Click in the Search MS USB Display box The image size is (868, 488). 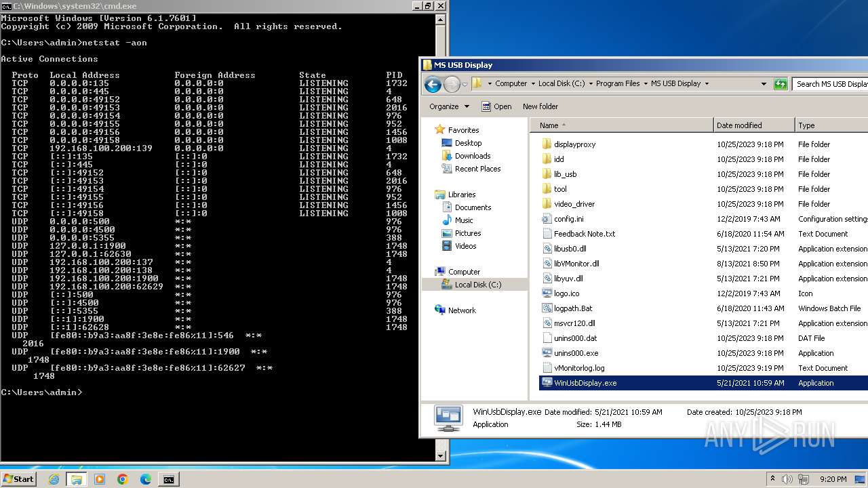(830, 83)
